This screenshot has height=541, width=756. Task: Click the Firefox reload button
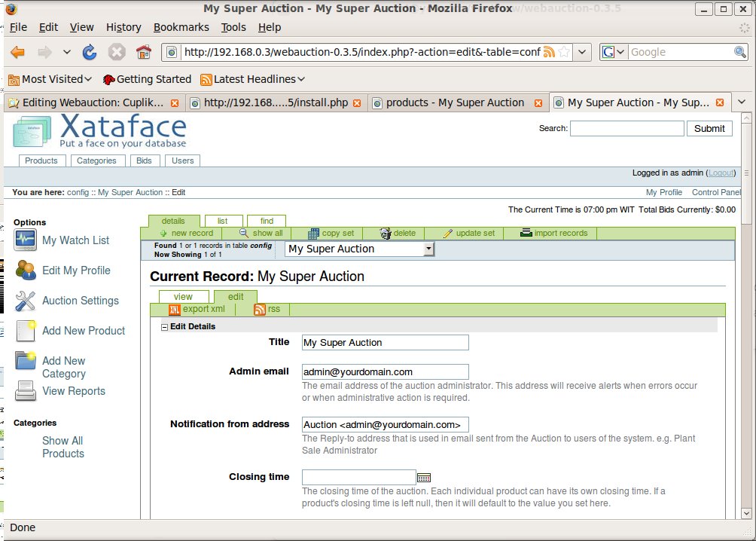tap(90, 53)
